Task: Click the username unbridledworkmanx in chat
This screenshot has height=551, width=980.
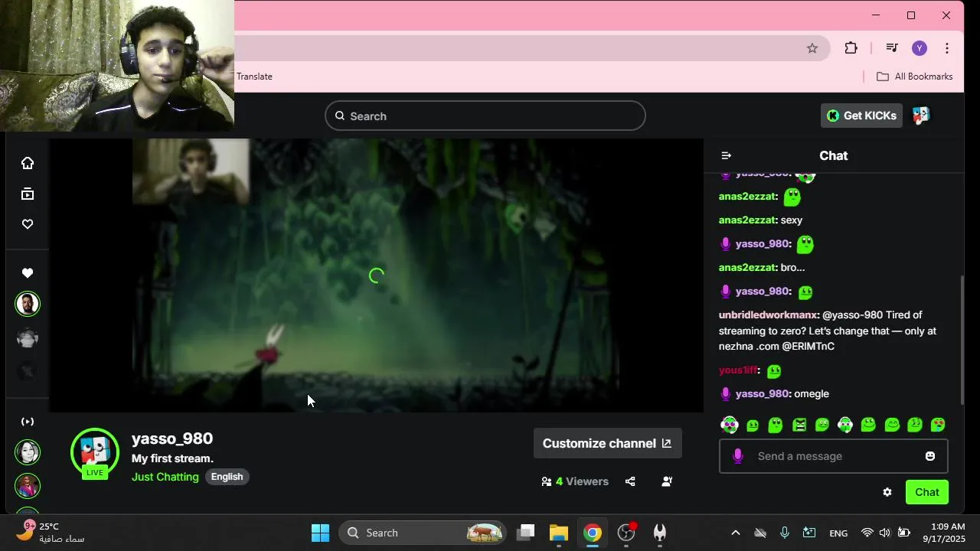Action: (x=768, y=315)
